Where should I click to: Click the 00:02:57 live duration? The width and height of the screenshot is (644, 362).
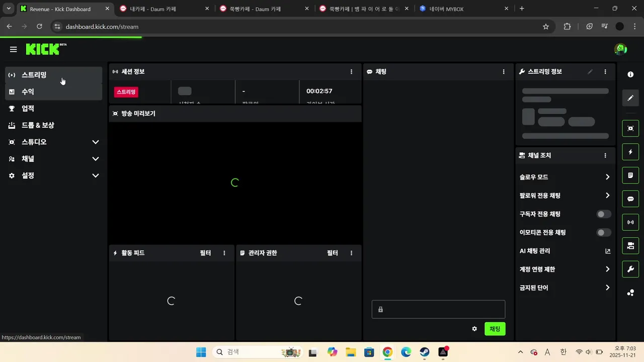pos(319,91)
